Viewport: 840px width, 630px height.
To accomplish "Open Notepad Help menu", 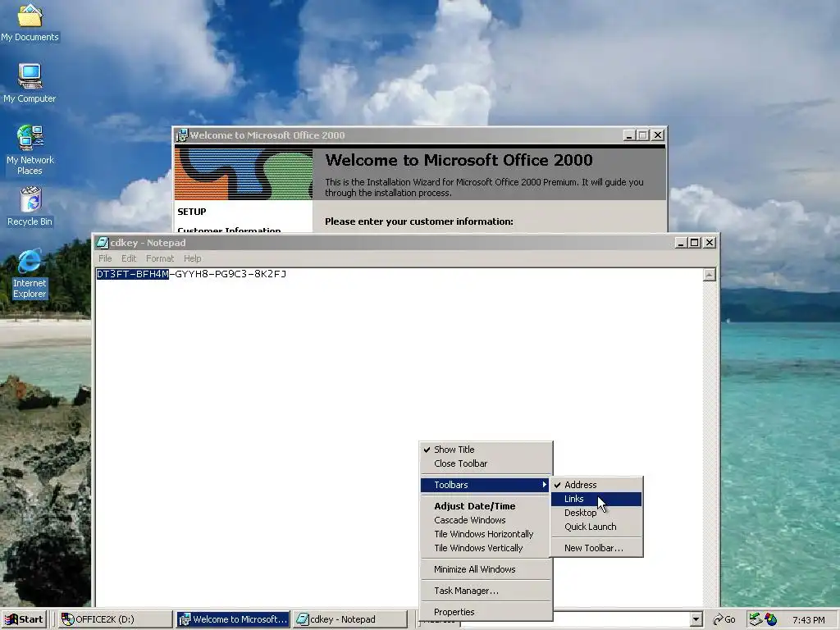I will point(192,258).
